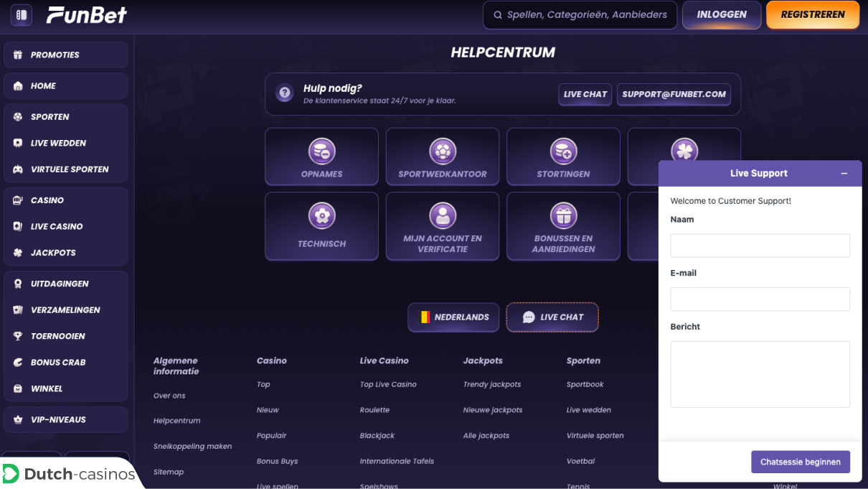This screenshot has height=489, width=868.
Task: Select the Casino sidebar icon
Action: 18,200
